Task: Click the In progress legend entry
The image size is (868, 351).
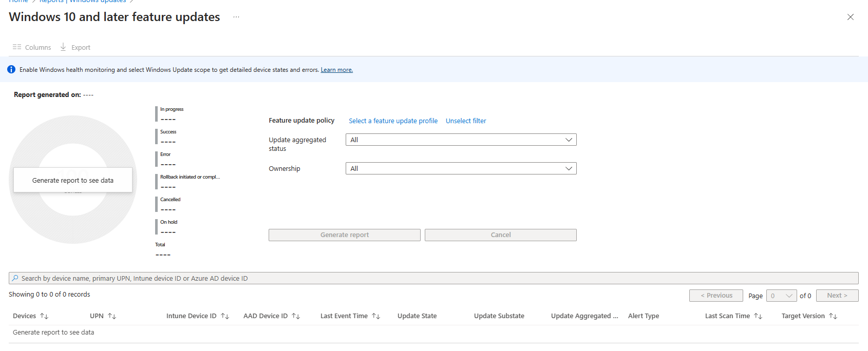Action: click(x=170, y=114)
